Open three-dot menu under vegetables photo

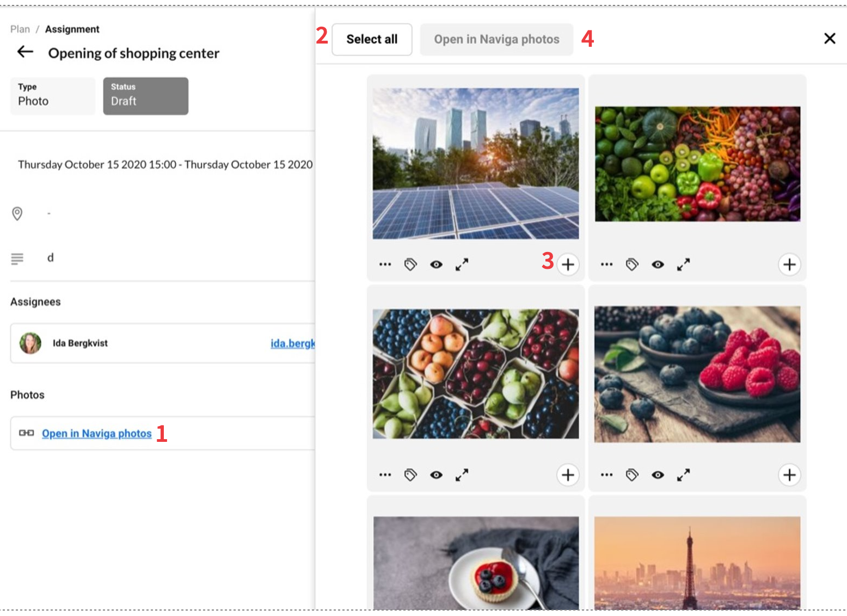(606, 265)
